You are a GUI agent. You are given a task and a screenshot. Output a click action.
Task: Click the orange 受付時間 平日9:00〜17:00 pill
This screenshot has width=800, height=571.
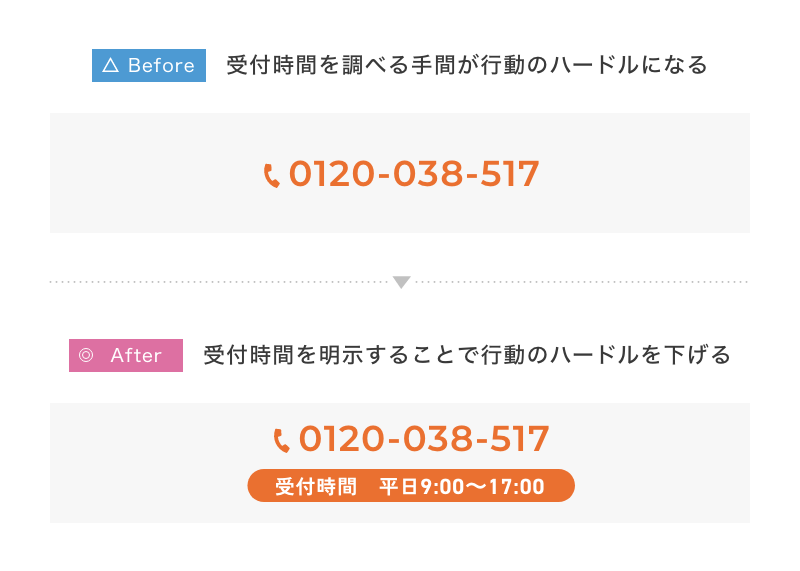411,485
